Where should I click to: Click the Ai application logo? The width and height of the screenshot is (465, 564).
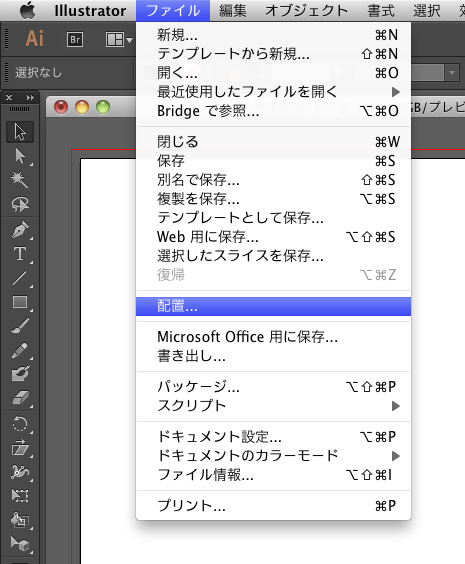click(35, 38)
